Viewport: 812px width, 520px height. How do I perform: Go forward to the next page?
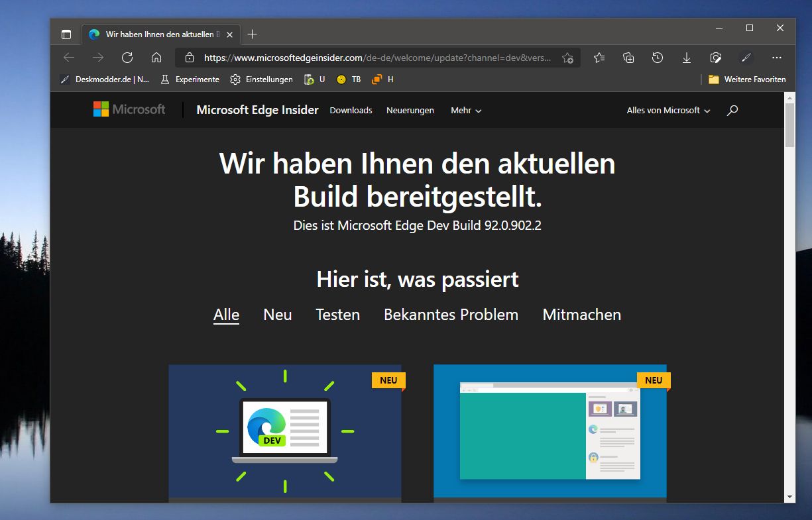tap(98, 58)
